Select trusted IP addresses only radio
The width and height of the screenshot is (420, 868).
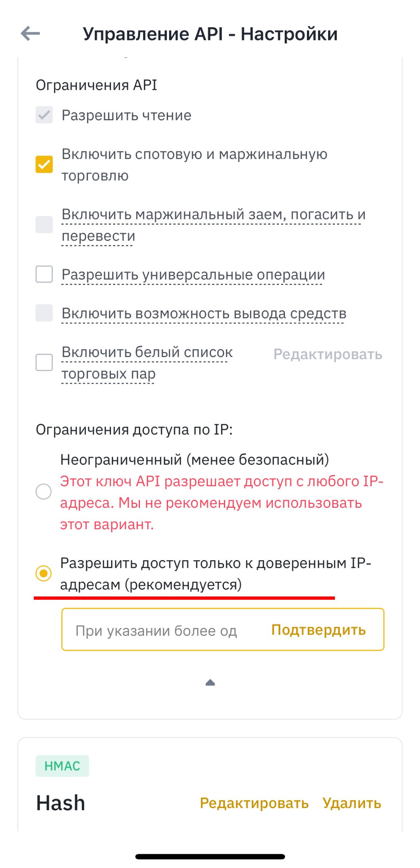click(44, 573)
